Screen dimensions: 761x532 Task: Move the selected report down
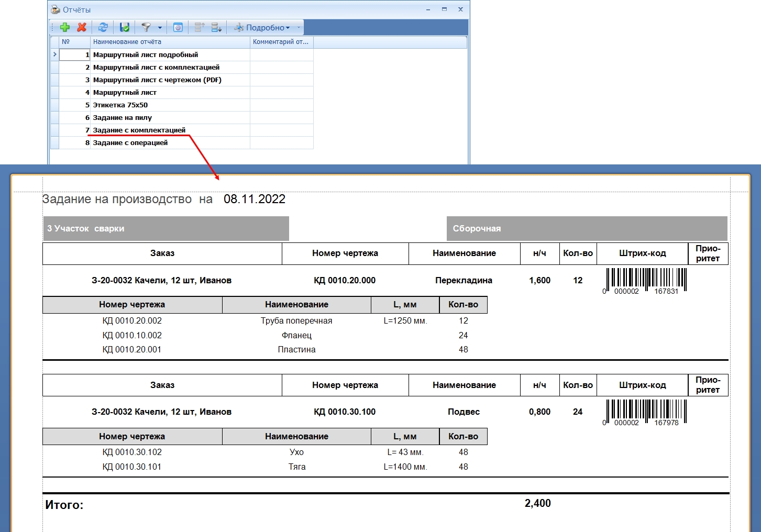pyautogui.click(x=216, y=27)
